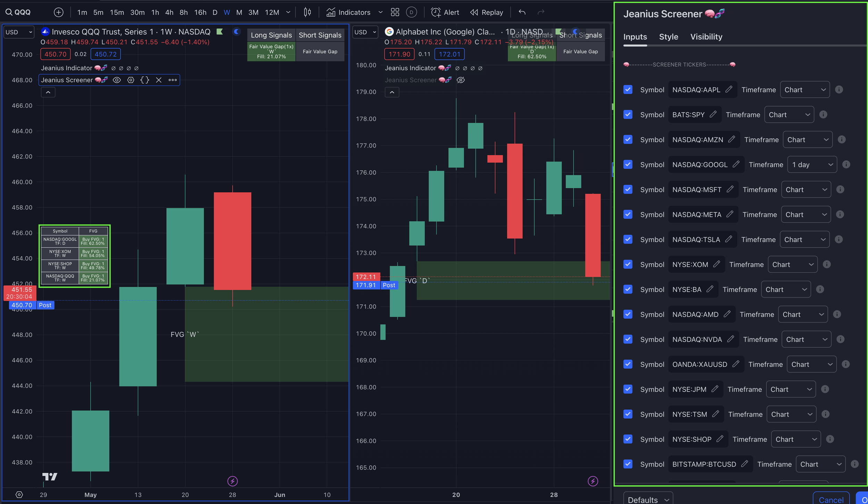Image resolution: width=868 pixels, height=504 pixels.
Task: Edit BATS:SPY symbol pencil icon
Action: coord(713,114)
